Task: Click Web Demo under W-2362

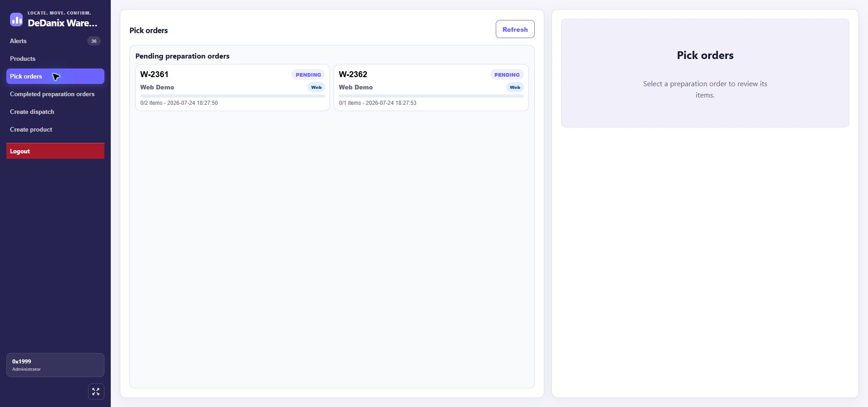Action: (x=355, y=87)
